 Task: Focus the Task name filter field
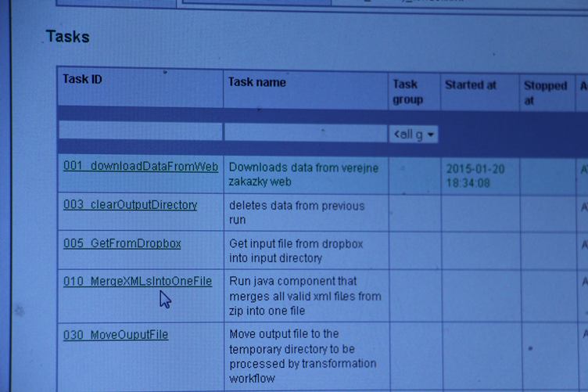[305, 132]
